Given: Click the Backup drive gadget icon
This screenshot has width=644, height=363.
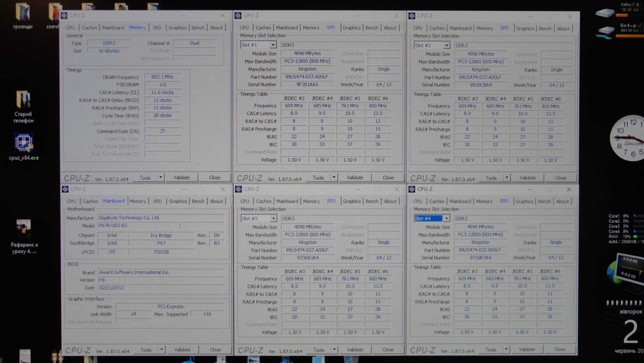Looking at the screenshot, I should pyautogui.click(x=606, y=30).
